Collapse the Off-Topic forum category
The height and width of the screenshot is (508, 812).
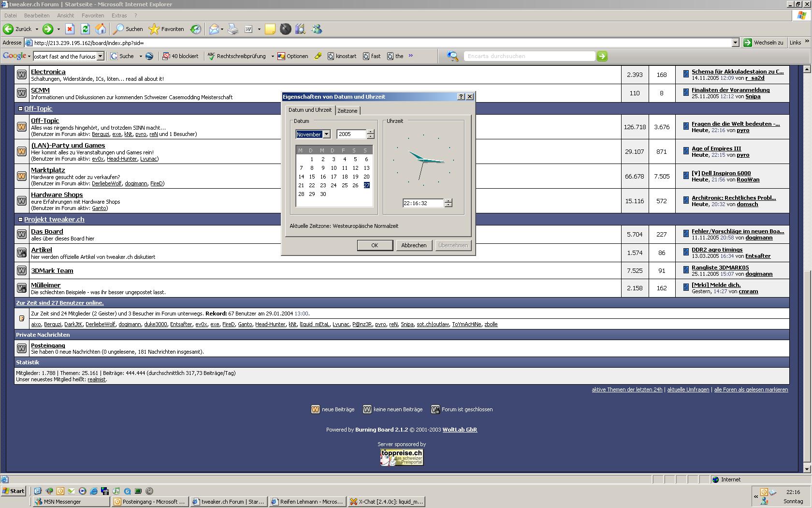click(x=20, y=109)
